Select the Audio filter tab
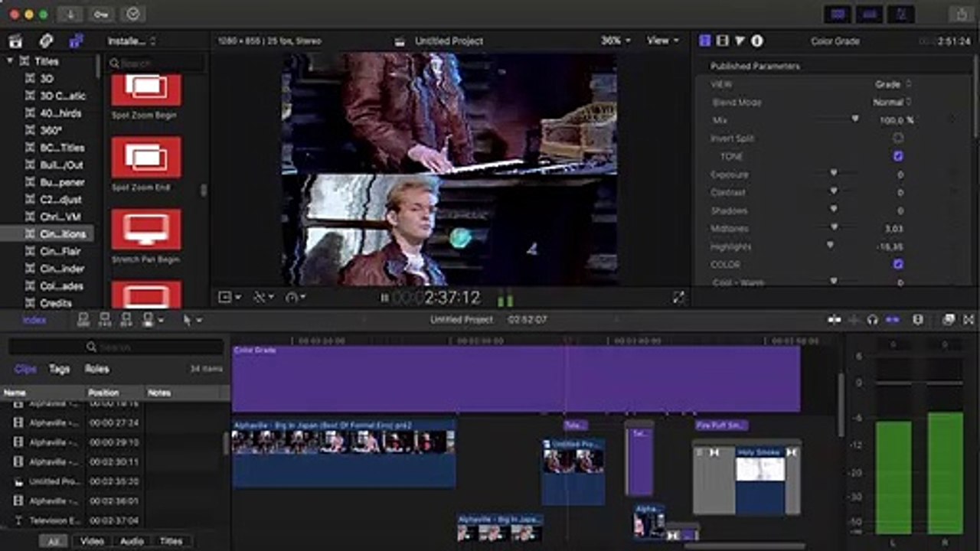The width and height of the screenshot is (980, 551). tap(132, 541)
